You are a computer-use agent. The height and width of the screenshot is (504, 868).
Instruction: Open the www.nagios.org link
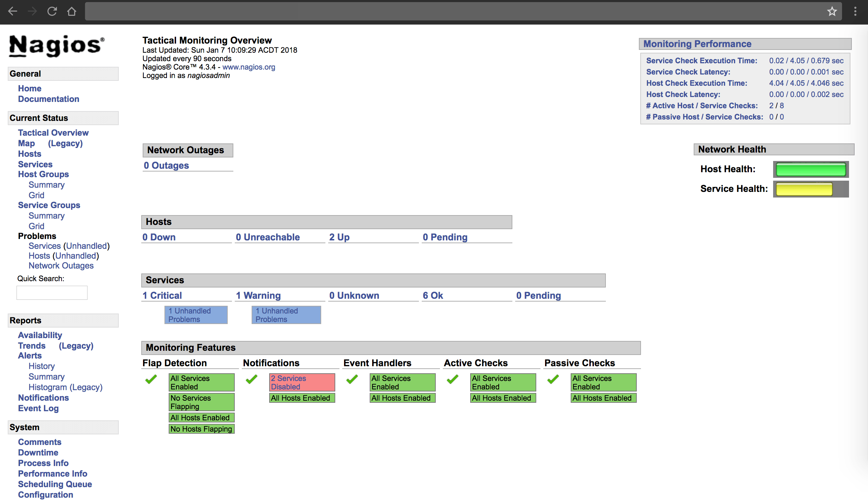click(248, 67)
